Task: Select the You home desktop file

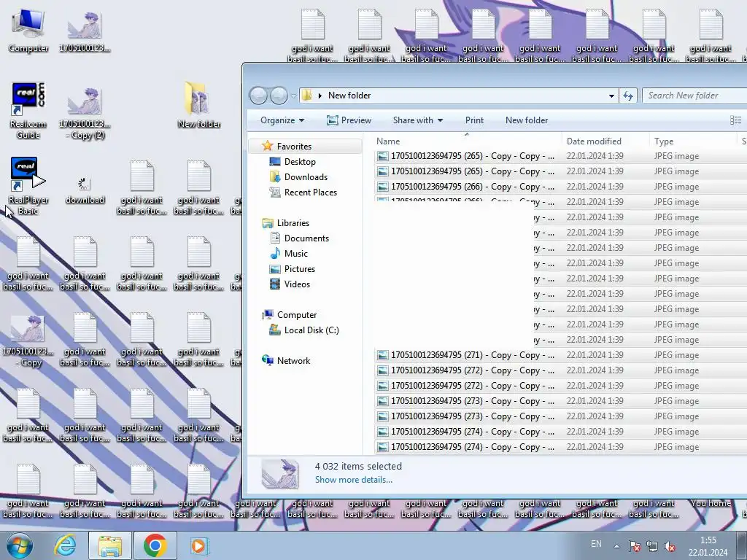Action: tap(711, 503)
